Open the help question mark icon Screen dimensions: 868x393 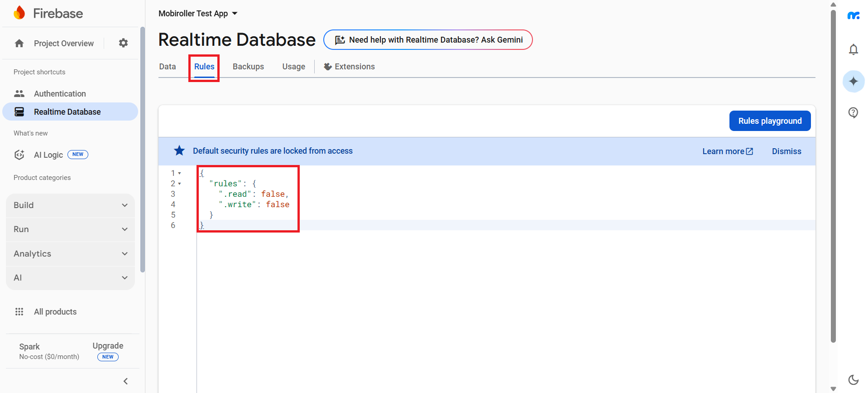coord(854,113)
